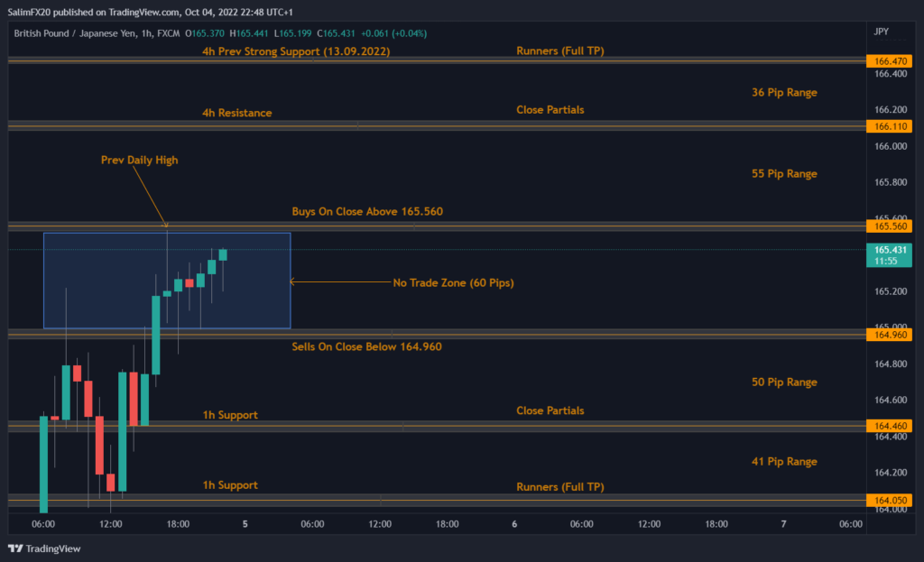This screenshot has height=562, width=924.
Task: Click the date marker 5 on time axis
Action: tap(245, 523)
